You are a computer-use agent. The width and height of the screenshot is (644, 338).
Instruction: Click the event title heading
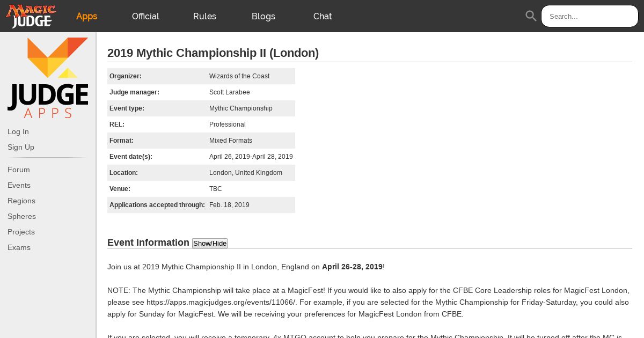[213, 53]
